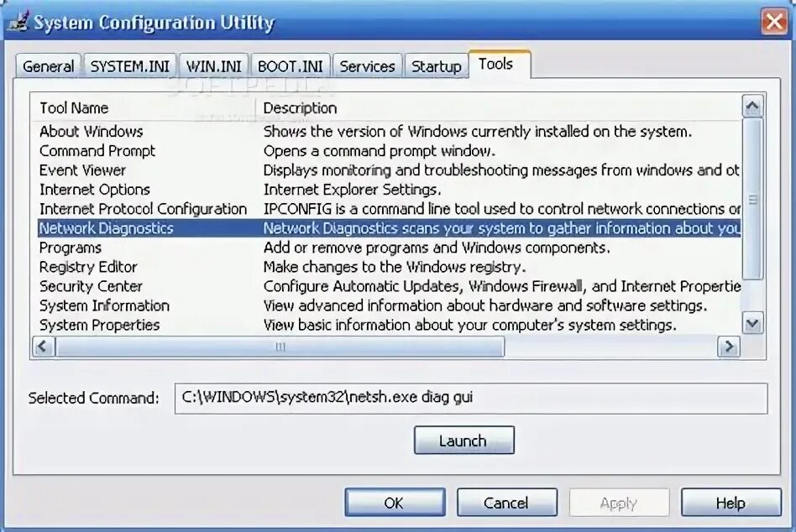Image resolution: width=796 pixels, height=532 pixels.
Task: Click 'View advanced information about hardware' description
Action: 485,305
